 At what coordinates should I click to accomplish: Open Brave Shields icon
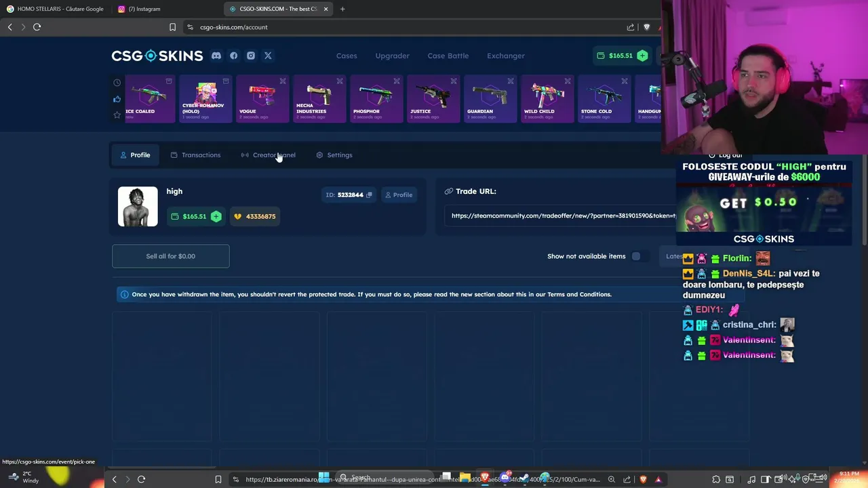click(646, 27)
